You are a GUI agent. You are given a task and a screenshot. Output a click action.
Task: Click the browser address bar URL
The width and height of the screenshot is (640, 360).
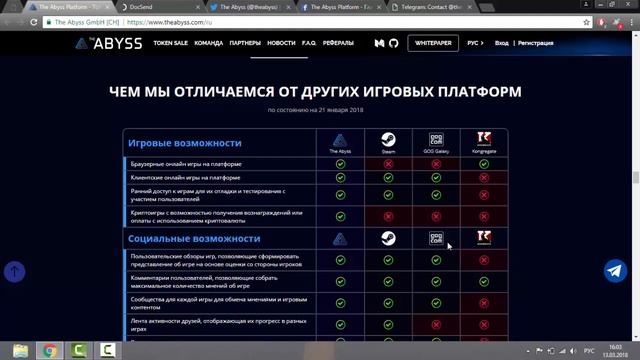tap(169, 22)
